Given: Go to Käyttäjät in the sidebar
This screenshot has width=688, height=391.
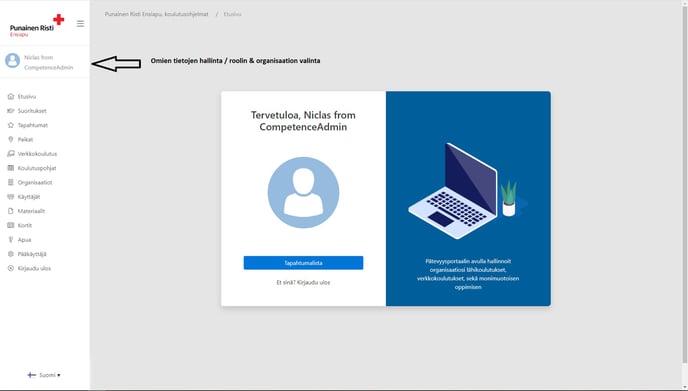Looking at the screenshot, I should pyautogui.click(x=29, y=197).
